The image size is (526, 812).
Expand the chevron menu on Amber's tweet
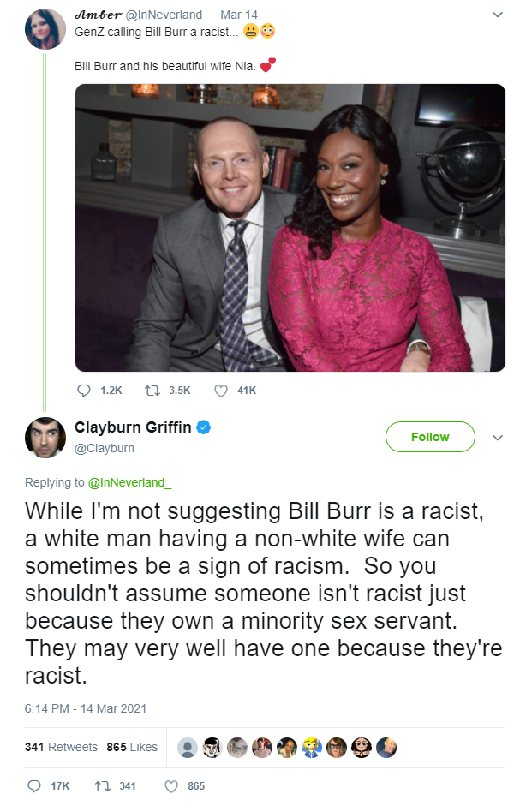pos(498,15)
